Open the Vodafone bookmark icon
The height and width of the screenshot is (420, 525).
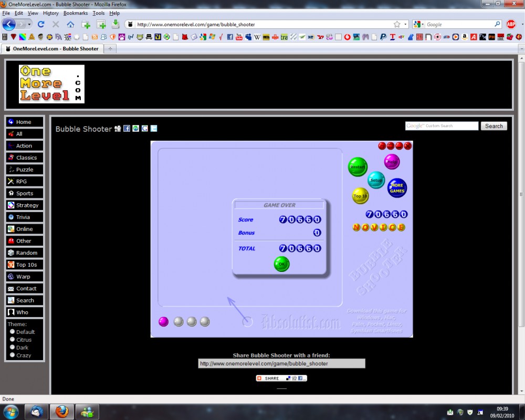pyautogui.click(x=347, y=37)
